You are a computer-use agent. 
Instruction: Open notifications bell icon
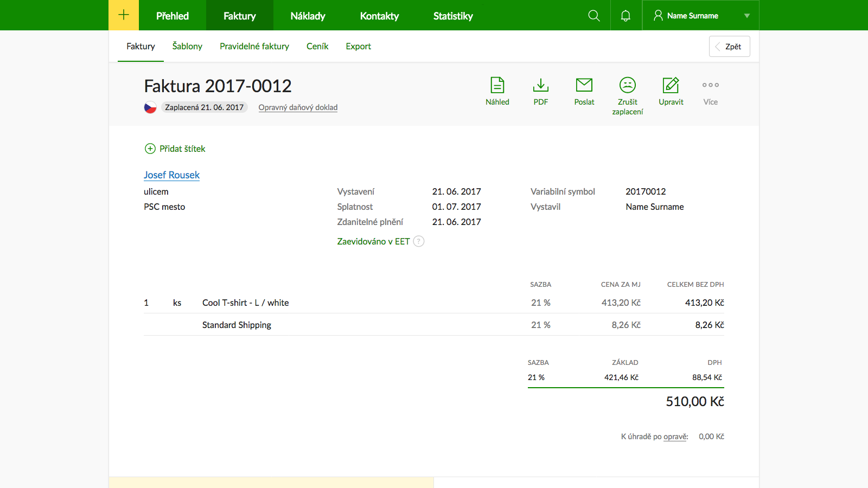[626, 16]
